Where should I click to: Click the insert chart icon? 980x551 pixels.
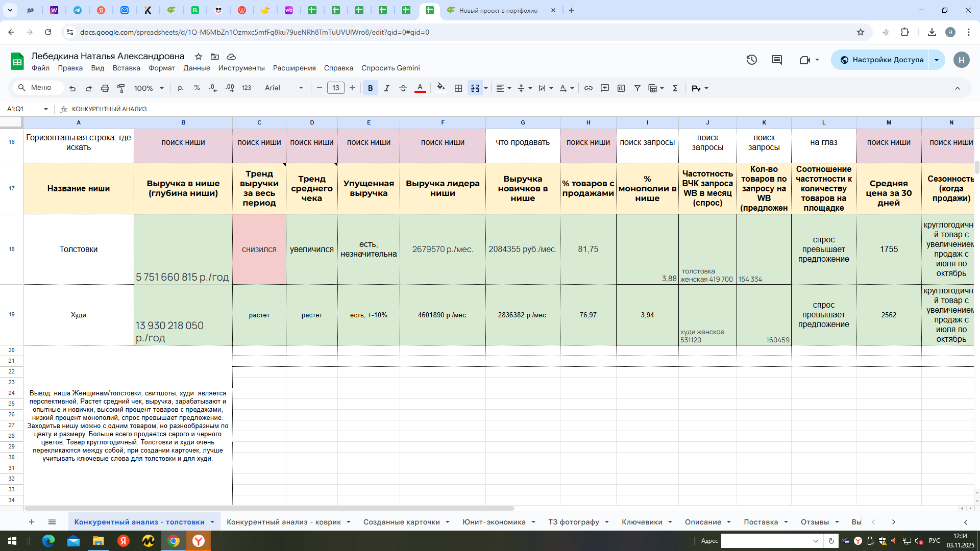621,88
